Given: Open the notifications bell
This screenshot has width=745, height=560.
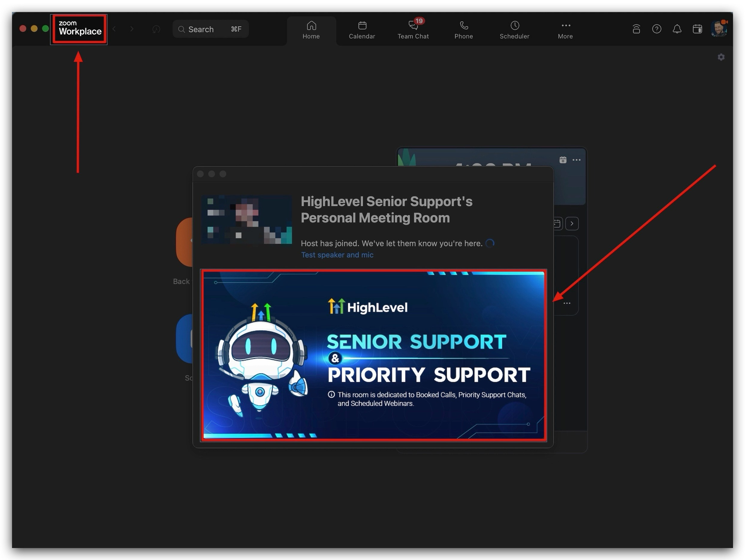Looking at the screenshot, I should click(677, 29).
